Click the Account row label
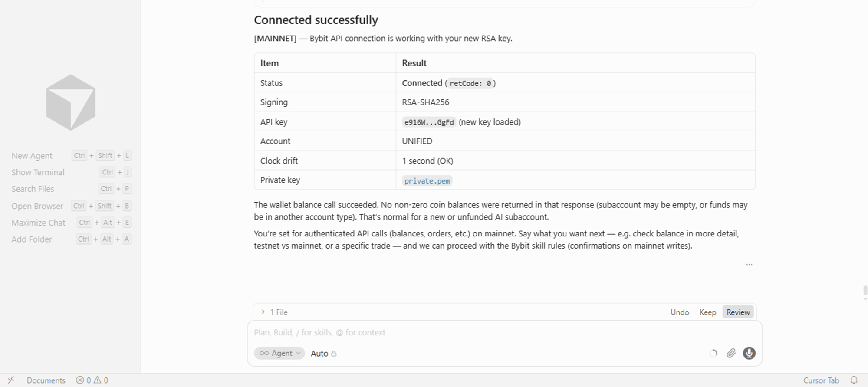Screen dimensions: 868x387 pos(275,141)
